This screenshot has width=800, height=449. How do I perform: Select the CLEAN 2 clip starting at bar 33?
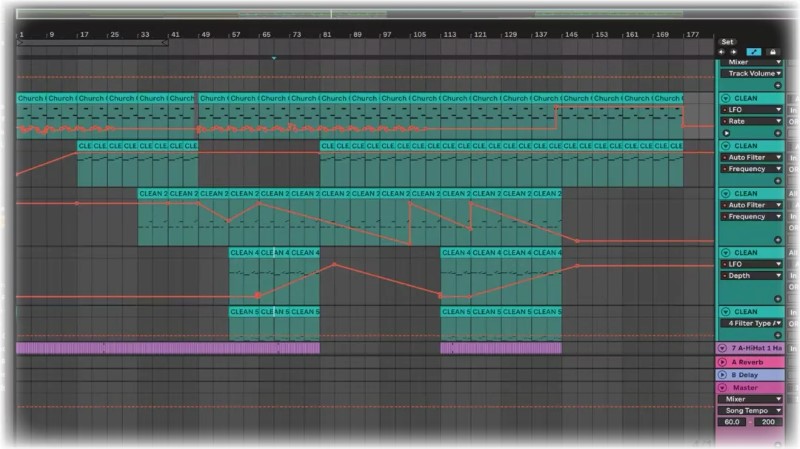pyautogui.click(x=153, y=194)
